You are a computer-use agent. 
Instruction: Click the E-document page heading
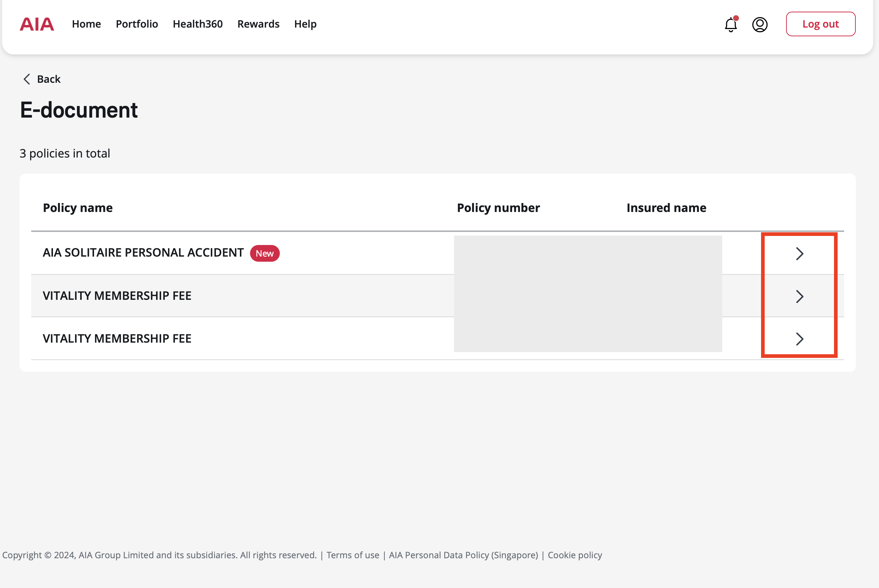point(79,110)
